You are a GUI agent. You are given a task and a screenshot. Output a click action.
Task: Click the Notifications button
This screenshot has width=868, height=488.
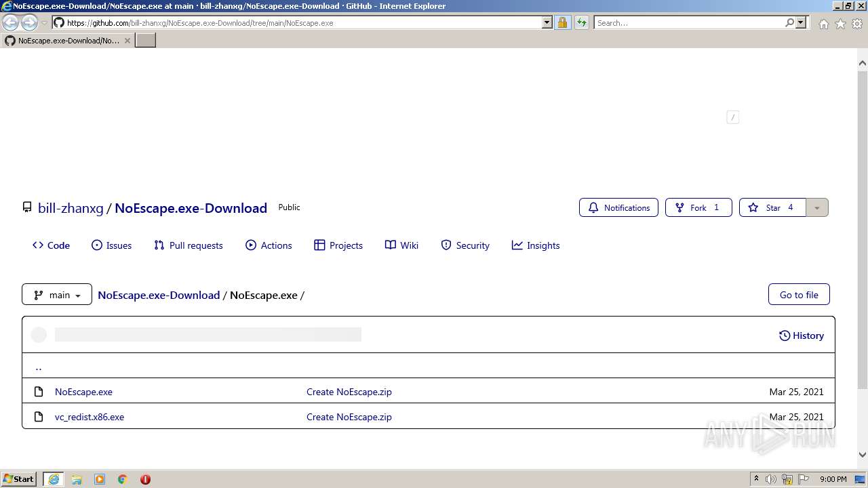click(618, 207)
